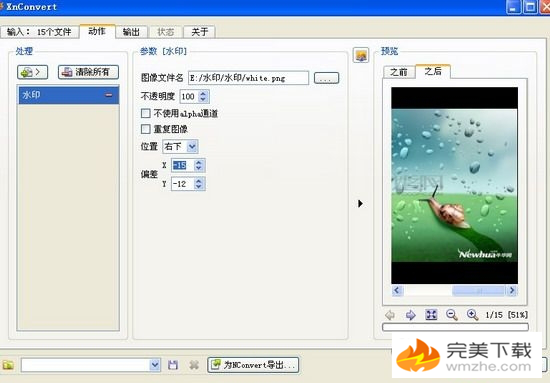The width and height of the screenshot is (550, 383).
Task: Open the add action button
Action: tap(32, 72)
